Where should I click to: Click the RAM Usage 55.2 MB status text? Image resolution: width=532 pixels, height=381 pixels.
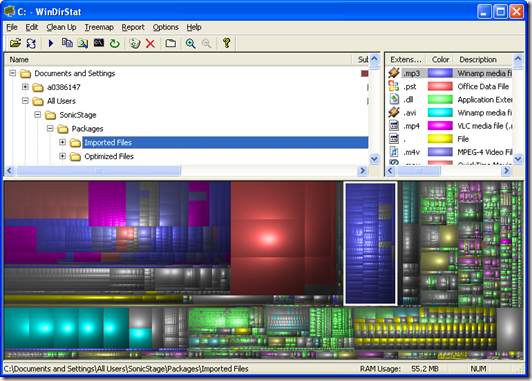coord(399,369)
